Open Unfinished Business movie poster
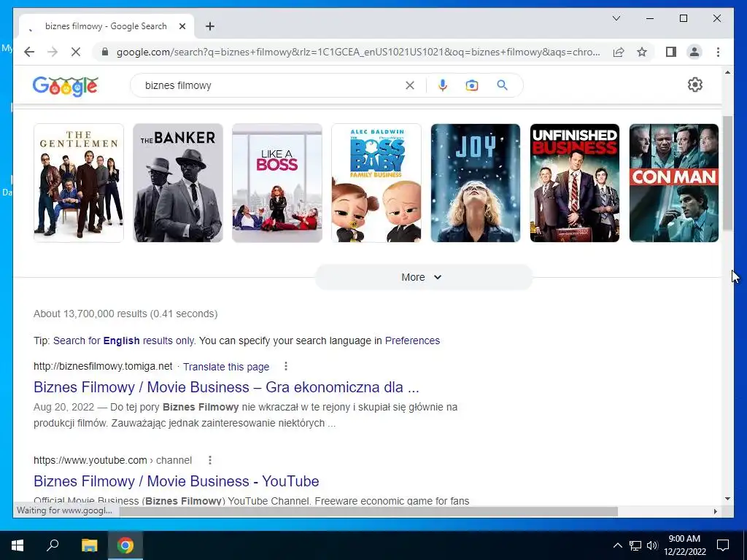The width and height of the screenshot is (747, 560). 575,183
